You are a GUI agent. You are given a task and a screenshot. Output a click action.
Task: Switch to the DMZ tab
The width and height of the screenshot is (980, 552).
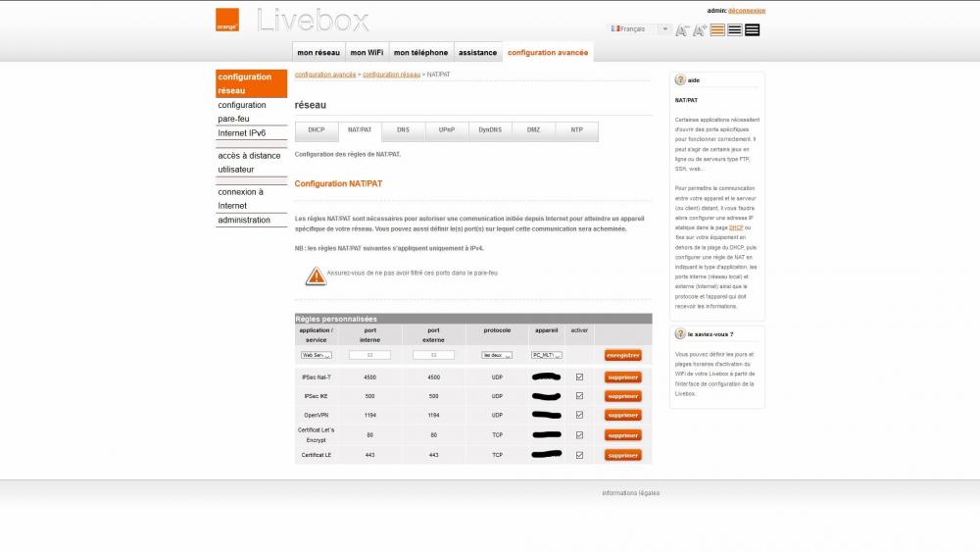533,130
